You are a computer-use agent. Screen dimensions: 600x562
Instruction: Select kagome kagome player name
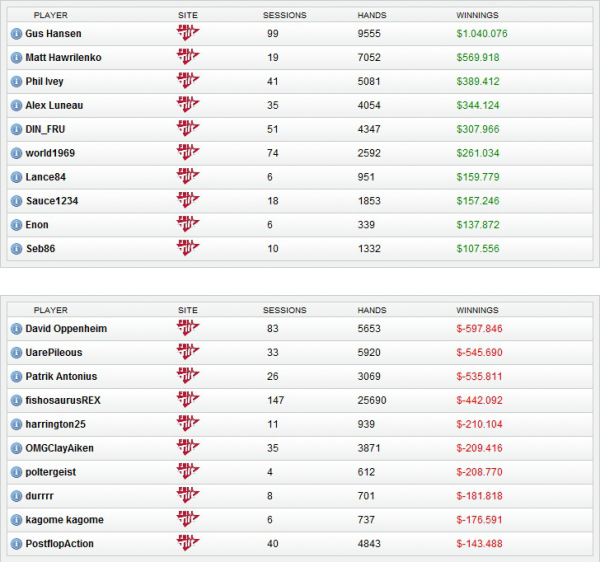click(64, 520)
